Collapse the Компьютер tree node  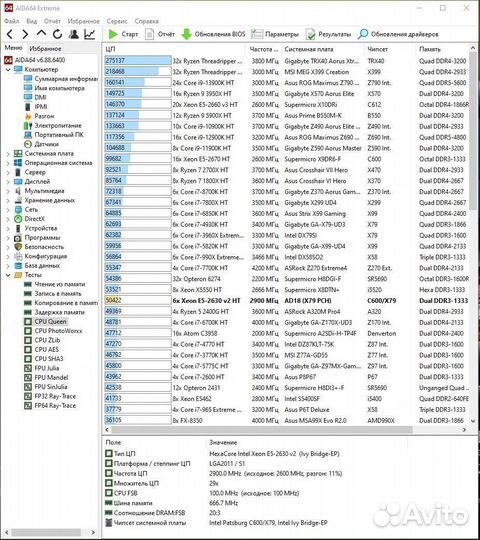(8, 70)
